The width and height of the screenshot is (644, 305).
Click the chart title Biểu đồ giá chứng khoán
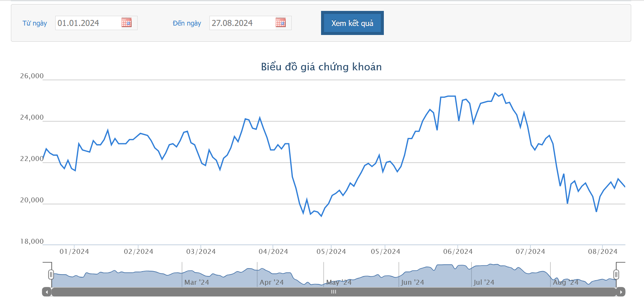click(321, 67)
